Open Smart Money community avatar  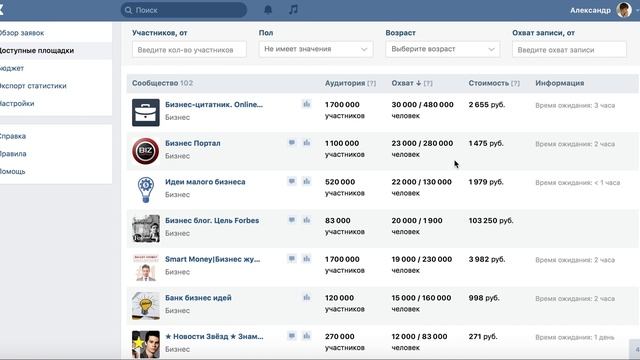coord(146,267)
